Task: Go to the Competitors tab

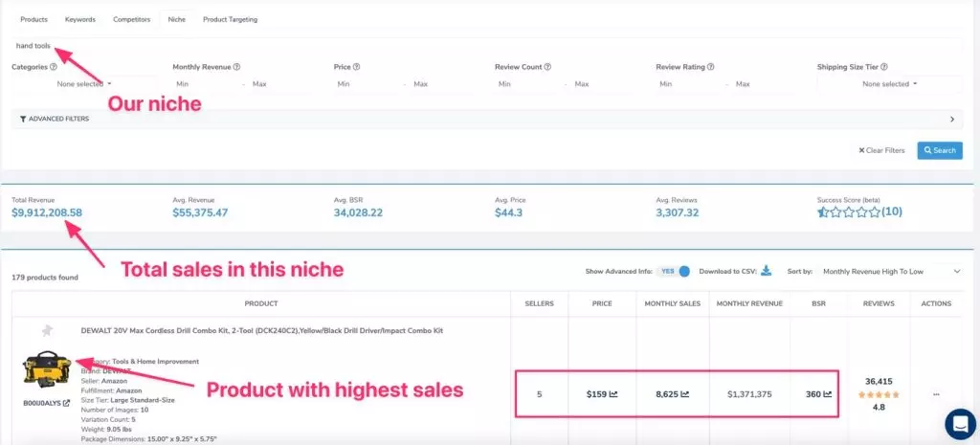Action: (131, 19)
